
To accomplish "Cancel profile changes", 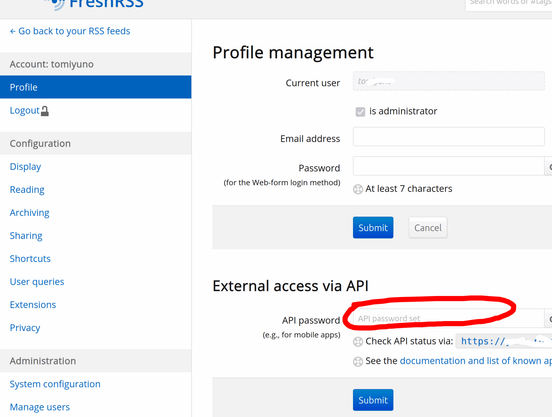I will (x=428, y=228).
